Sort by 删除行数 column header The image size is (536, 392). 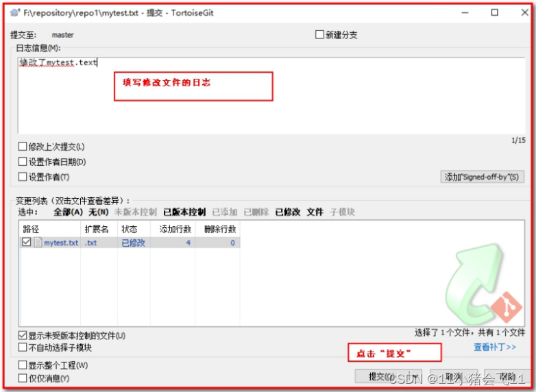(x=217, y=229)
